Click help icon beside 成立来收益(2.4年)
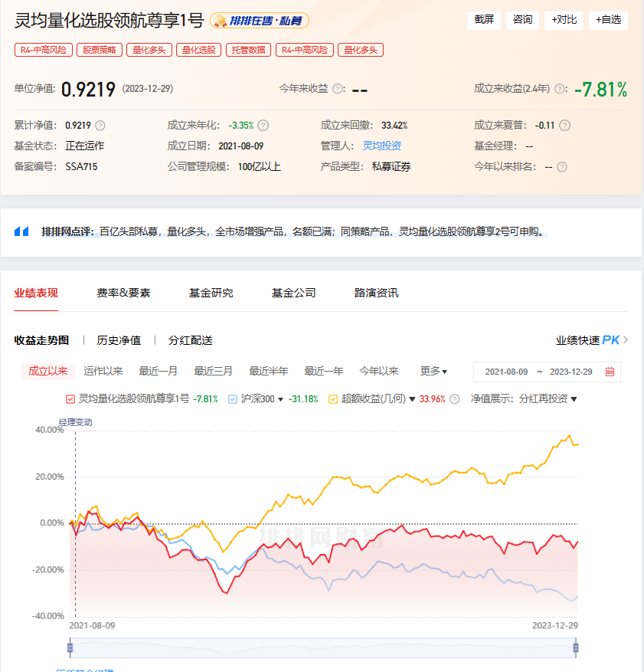 pos(559,89)
